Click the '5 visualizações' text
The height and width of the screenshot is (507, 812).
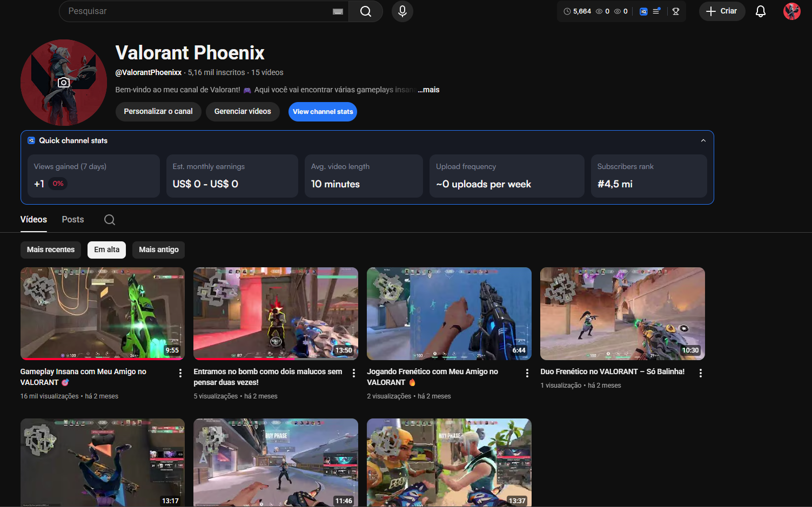[216, 396]
